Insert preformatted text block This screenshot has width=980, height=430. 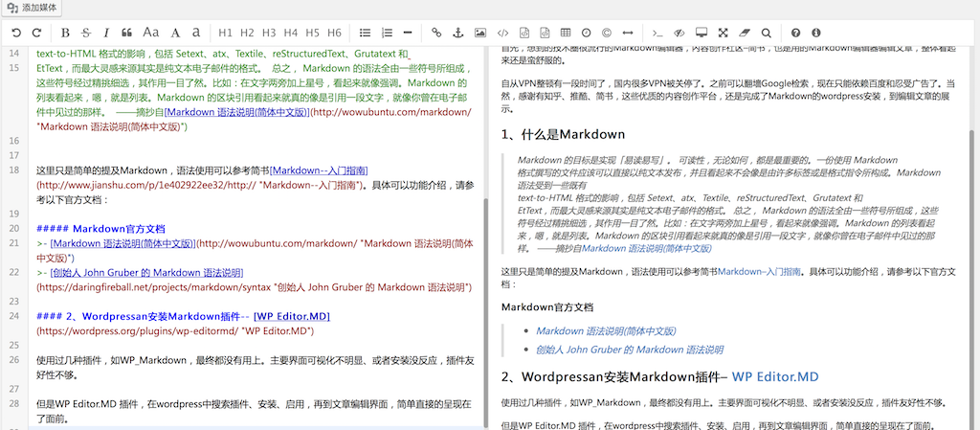(x=525, y=33)
